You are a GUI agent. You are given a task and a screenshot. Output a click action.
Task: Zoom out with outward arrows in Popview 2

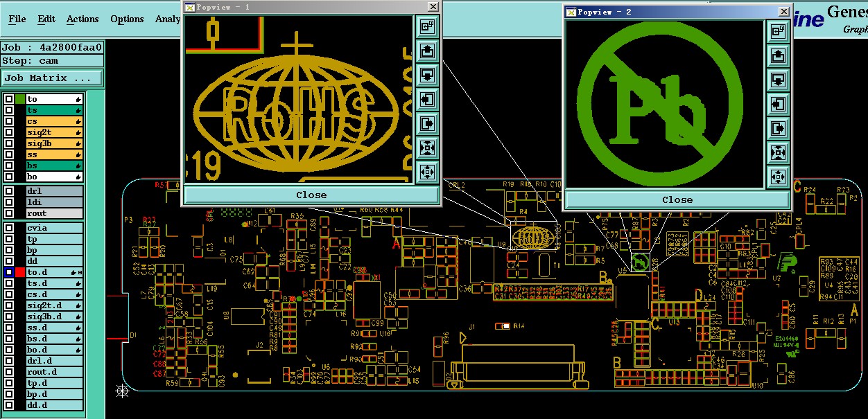pos(779,177)
